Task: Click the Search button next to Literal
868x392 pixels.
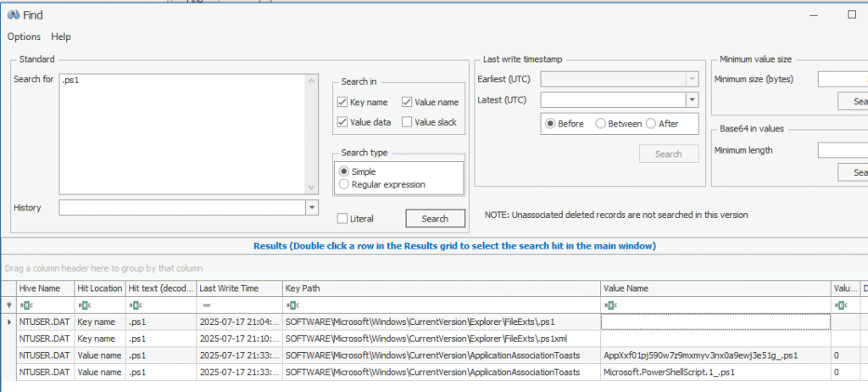Action: 435,218
